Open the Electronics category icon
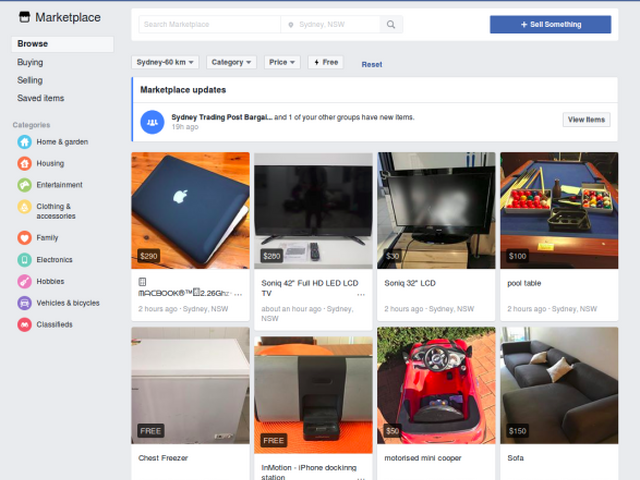The image size is (640, 480). pyautogui.click(x=24, y=260)
